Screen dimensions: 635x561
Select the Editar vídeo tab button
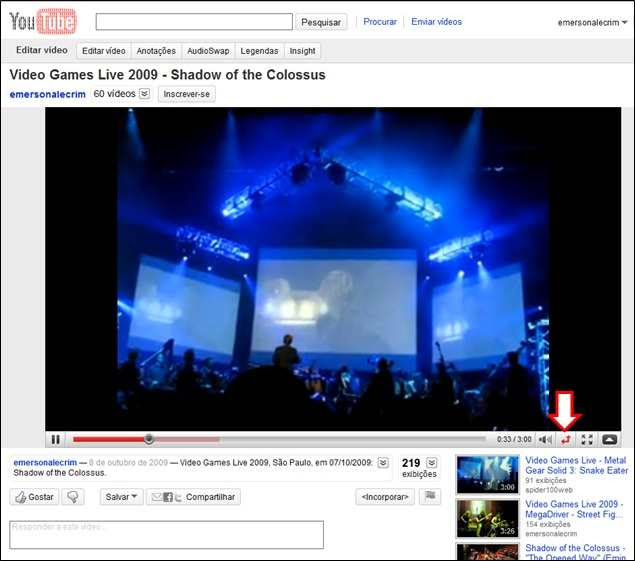(104, 51)
